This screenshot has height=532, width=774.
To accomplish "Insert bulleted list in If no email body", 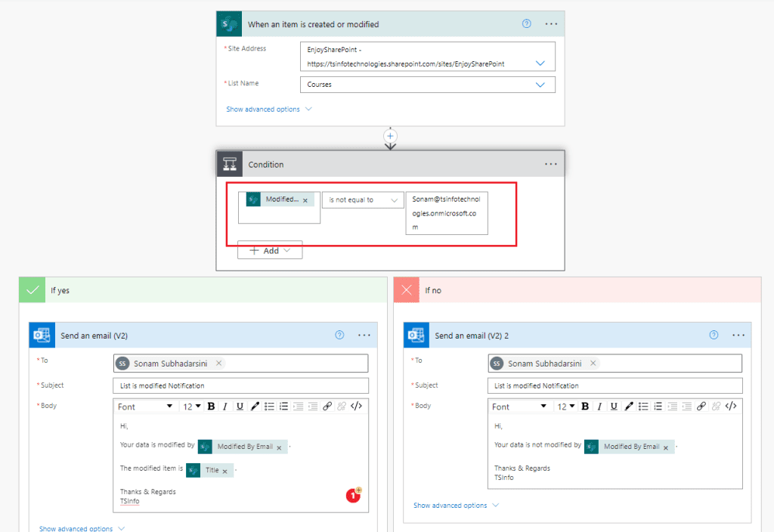I will tap(643, 406).
